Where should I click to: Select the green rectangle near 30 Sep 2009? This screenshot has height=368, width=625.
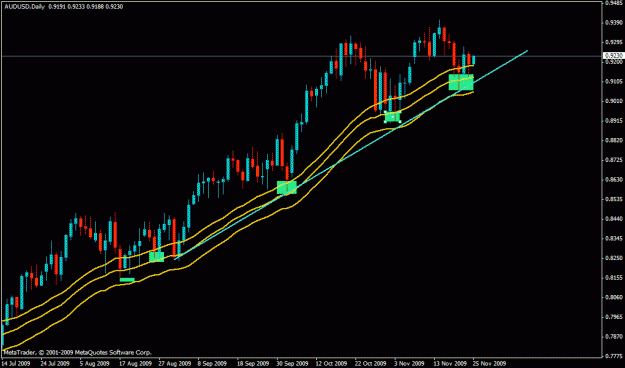click(287, 187)
